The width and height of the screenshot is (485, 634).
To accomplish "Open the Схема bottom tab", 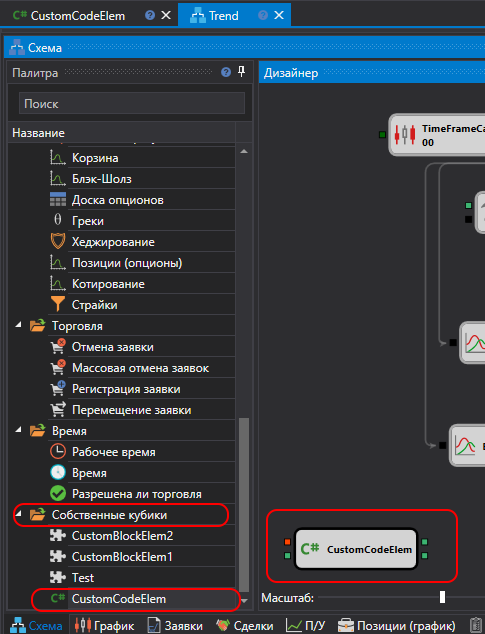I will click(36, 626).
